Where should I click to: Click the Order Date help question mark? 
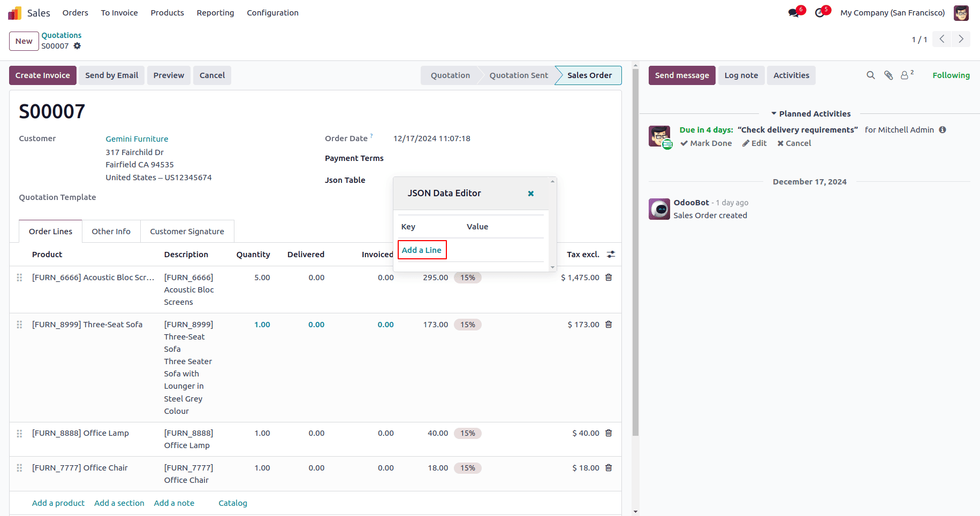pos(371,136)
